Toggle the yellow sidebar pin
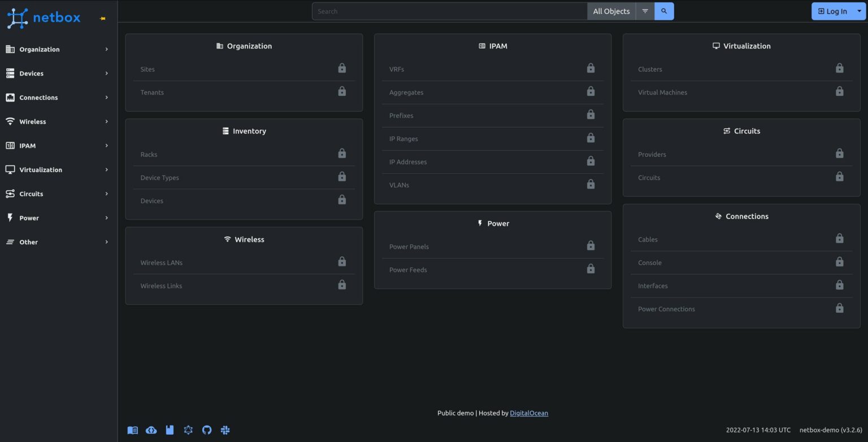The width and height of the screenshot is (868, 442). pyautogui.click(x=103, y=19)
